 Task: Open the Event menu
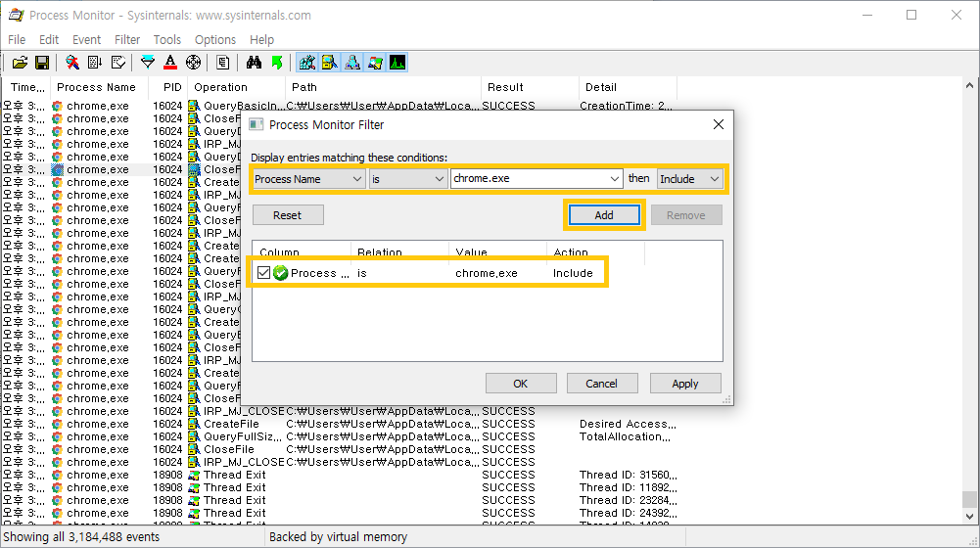86,39
